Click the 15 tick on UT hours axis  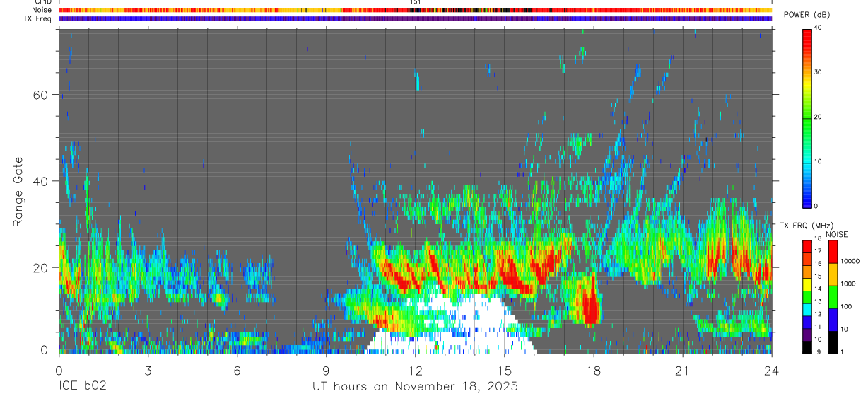click(x=504, y=370)
